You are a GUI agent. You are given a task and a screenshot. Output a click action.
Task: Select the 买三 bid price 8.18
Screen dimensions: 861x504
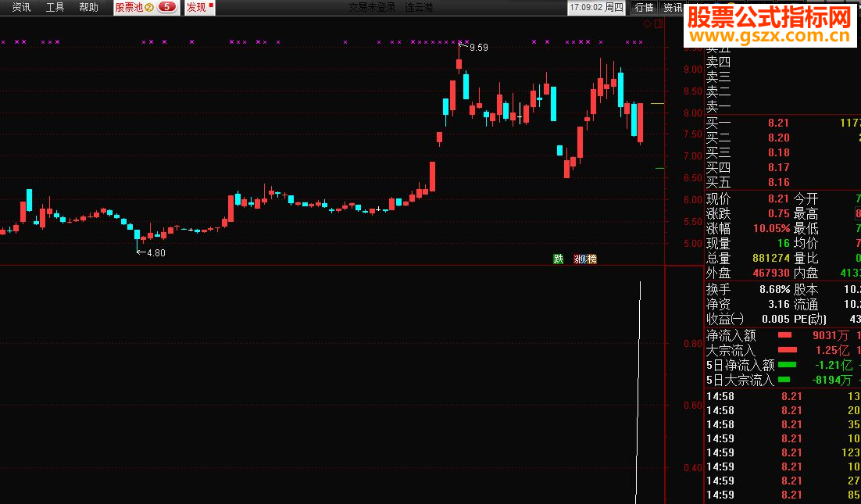click(779, 152)
